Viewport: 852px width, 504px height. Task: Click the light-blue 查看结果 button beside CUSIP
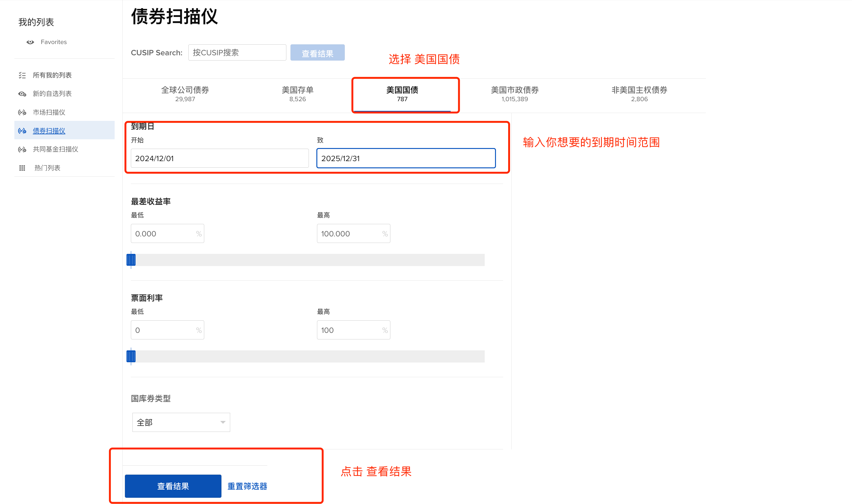(x=318, y=53)
